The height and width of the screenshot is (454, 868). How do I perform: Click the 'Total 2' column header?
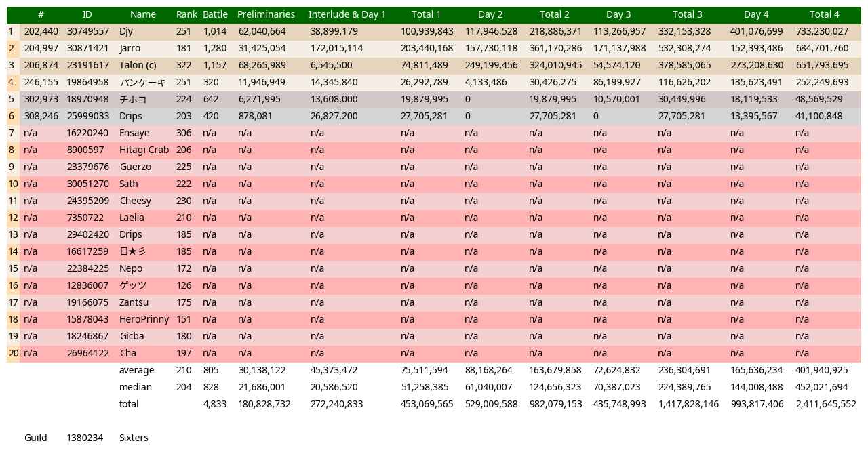[555, 14]
